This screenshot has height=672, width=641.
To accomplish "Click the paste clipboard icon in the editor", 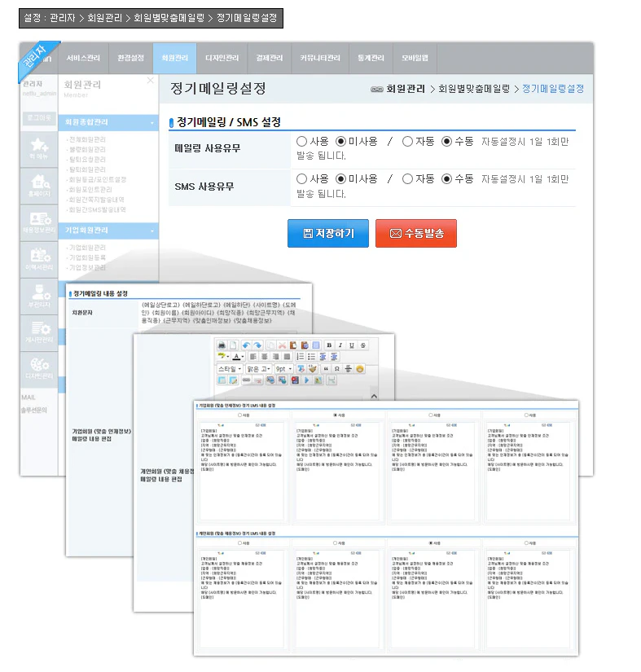I will [293, 345].
